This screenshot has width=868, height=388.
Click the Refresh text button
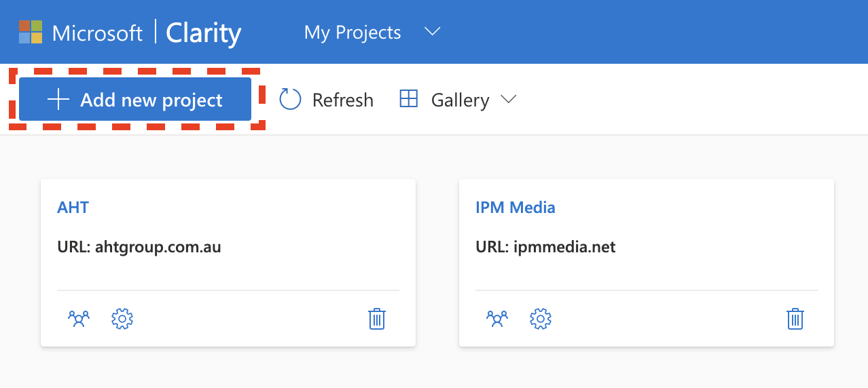pos(342,100)
